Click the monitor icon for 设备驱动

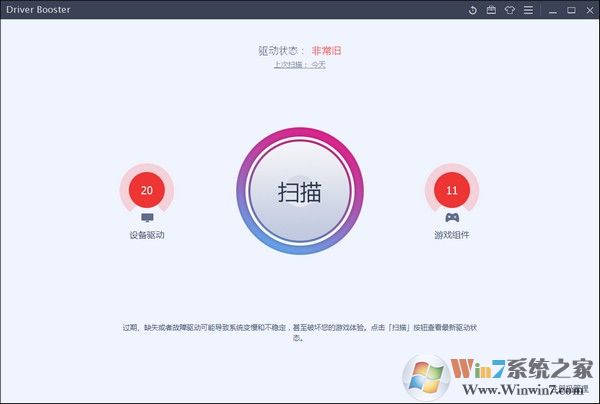(147, 218)
